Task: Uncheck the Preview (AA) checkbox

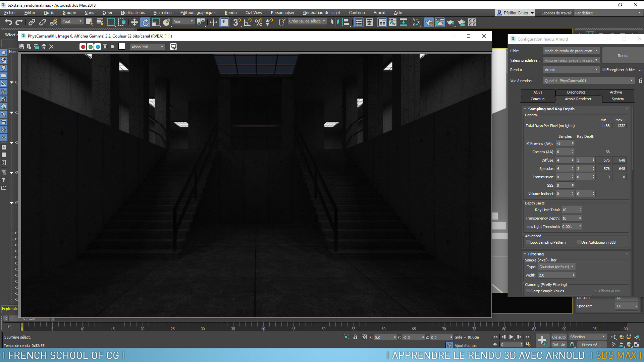Action: point(528,143)
